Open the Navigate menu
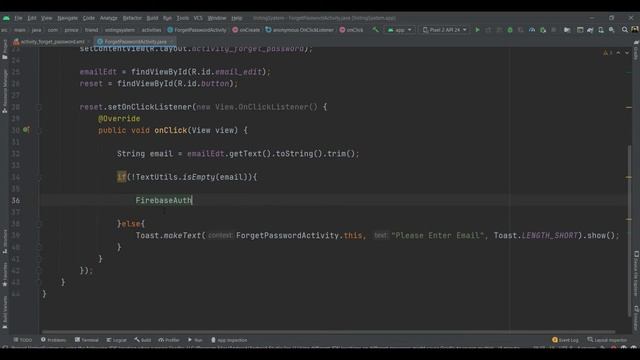 click(x=67, y=18)
